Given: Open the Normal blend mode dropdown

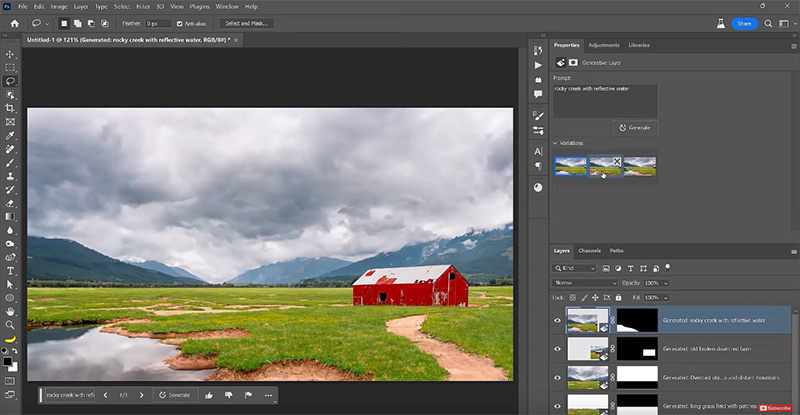Looking at the screenshot, I should (585, 283).
